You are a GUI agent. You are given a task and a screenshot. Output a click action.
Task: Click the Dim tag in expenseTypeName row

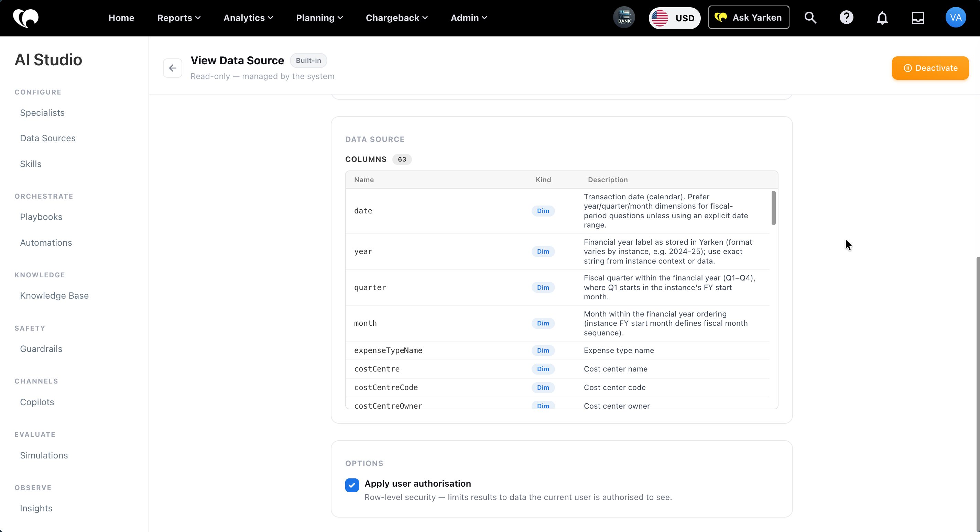(543, 350)
